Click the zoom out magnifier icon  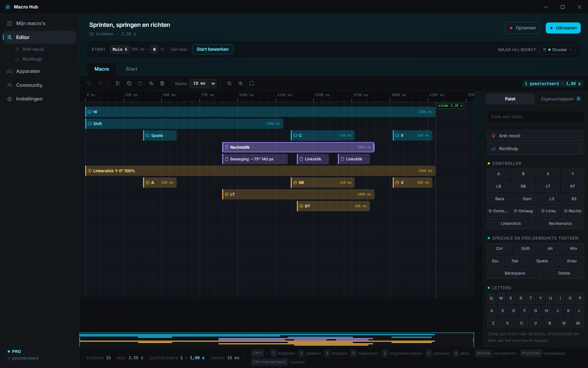coord(229,84)
